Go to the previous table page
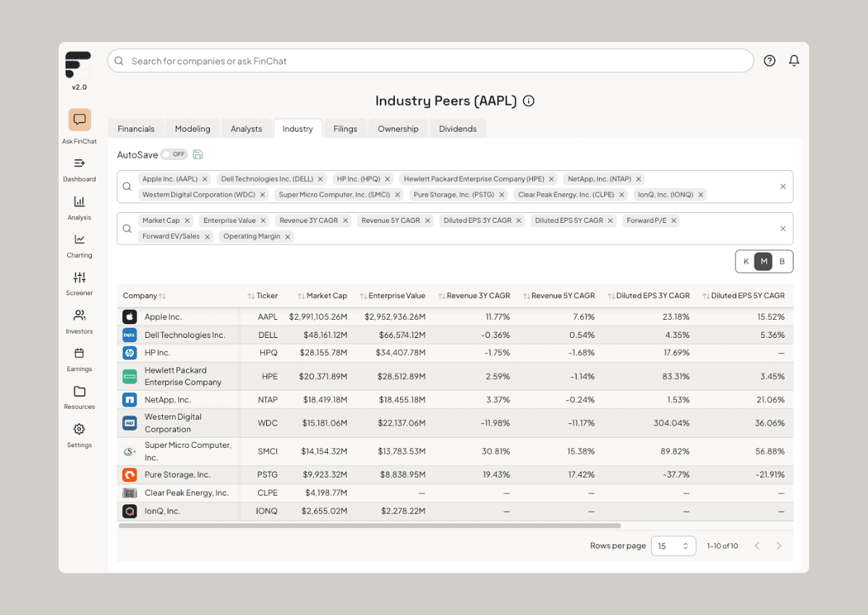This screenshot has width=868, height=615. click(757, 546)
